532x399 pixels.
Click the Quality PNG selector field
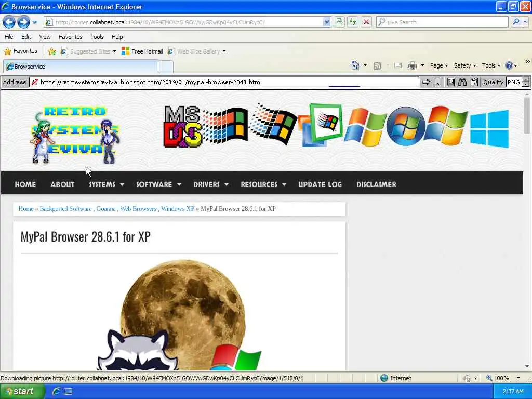513,82
